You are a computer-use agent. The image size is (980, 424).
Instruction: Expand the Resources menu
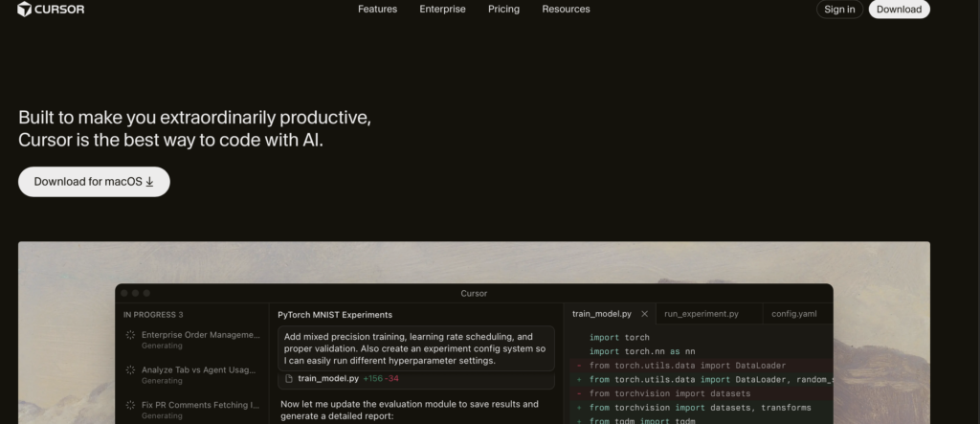pyautogui.click(x=566, y=10)
